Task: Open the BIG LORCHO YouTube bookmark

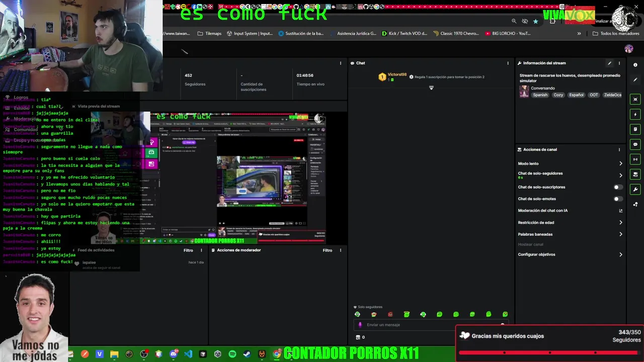Action: pyautogui.click(x=508, y=34)
